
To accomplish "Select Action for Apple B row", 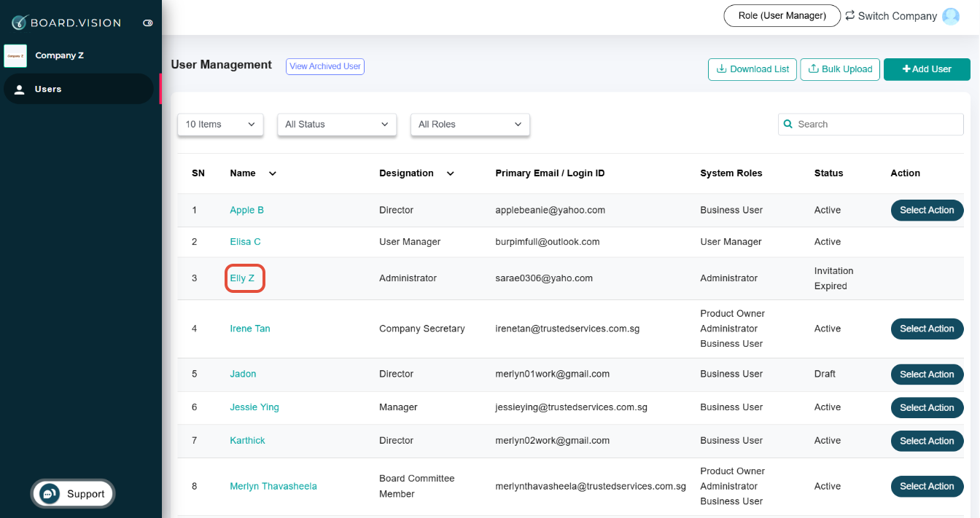I will click(927, 210).
